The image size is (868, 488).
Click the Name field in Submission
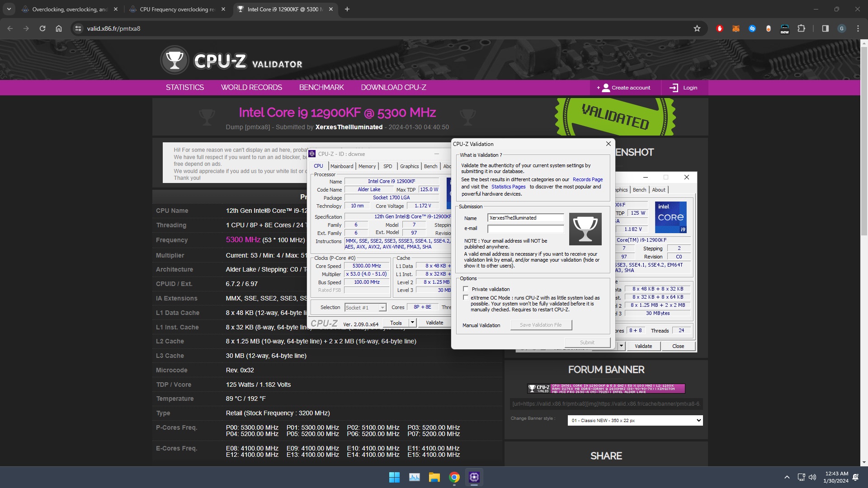coord(525,218)
